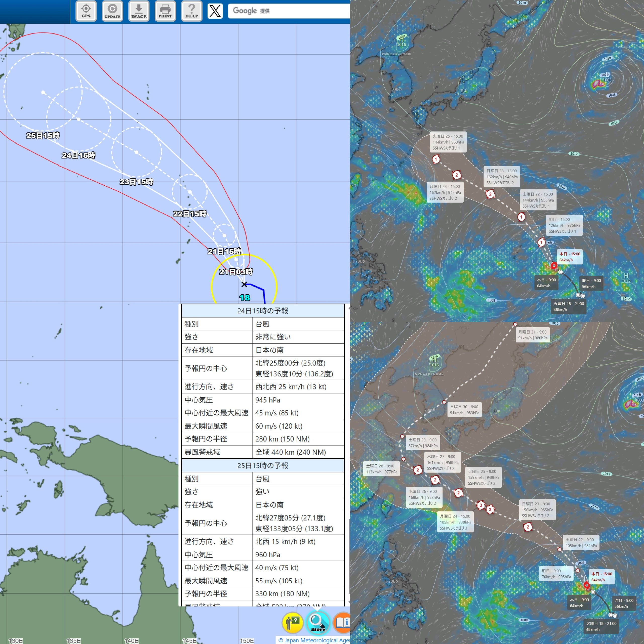
Task: Click the 月曜日 24 - 15:00 938hPa tooltip
Action: click(455, 522)
